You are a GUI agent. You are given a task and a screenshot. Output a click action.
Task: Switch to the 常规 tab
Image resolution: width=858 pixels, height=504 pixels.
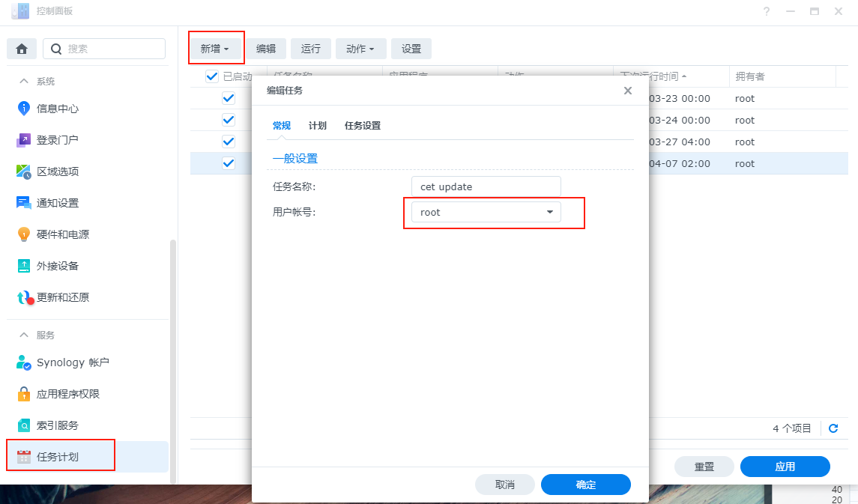(281, 126)
